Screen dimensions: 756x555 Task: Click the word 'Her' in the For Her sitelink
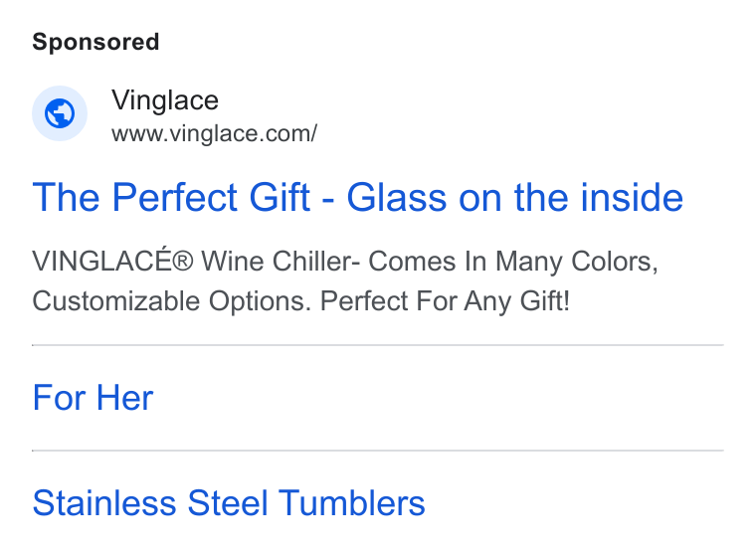(125, 398)
